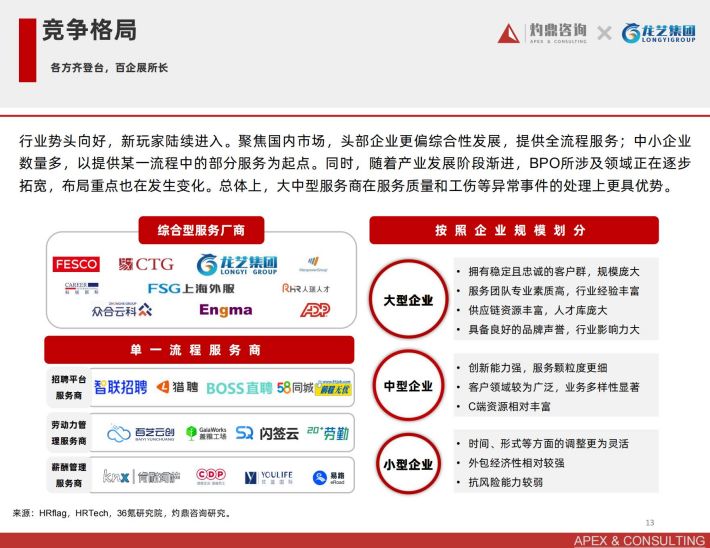Click the CTG logo
Viewport: 710px width, 548px height.
pyautogui.click(x=146, y=264)
